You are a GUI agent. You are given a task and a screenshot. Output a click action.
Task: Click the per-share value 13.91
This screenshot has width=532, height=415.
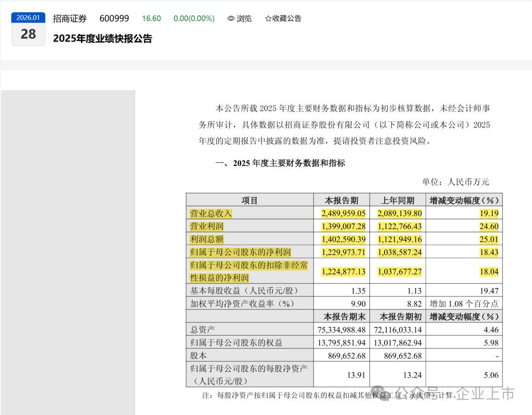[356, 375]
